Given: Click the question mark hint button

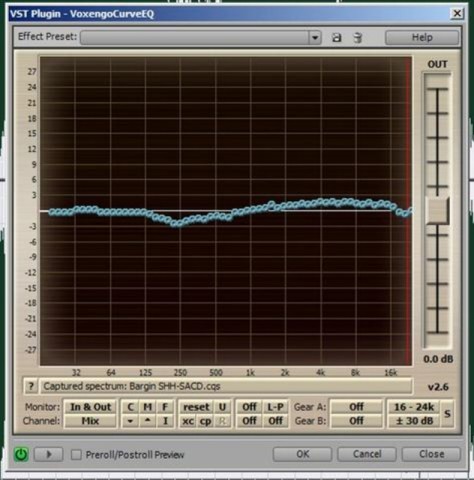Looking at the screenshot, I should tap(31, 386).
